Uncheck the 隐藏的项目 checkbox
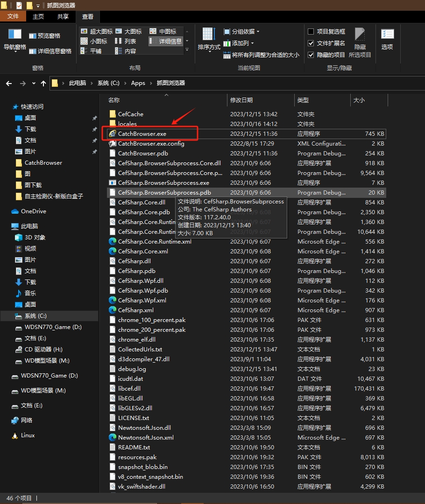Viewport: 425px width, 504px height. [x=311, y=55]
